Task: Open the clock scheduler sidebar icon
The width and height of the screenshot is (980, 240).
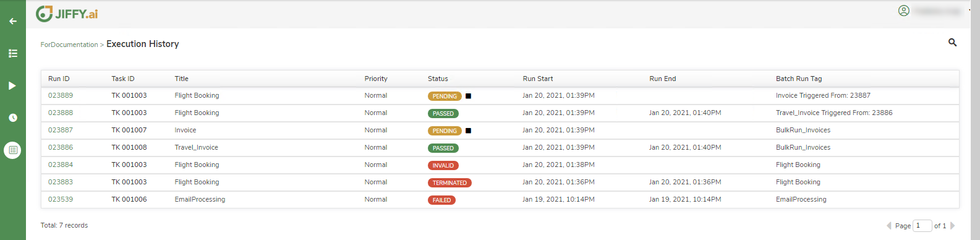Action: click(12, 118)
